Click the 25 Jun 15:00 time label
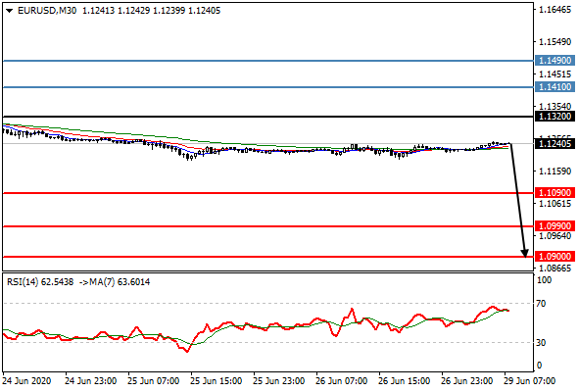 coord(217,381)
